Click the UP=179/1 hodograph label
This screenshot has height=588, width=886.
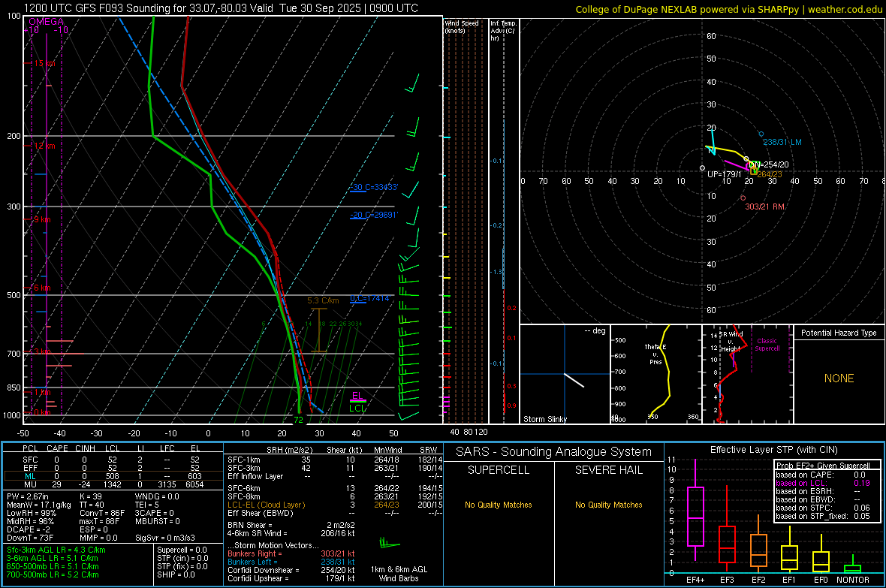[x=725, y=174]
